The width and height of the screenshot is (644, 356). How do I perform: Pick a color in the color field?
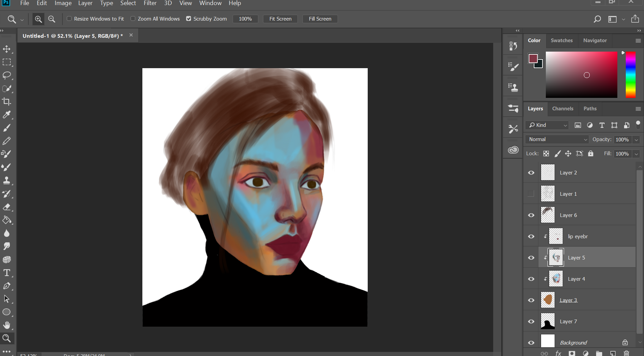pyautogui.click(x=582, y=75)
